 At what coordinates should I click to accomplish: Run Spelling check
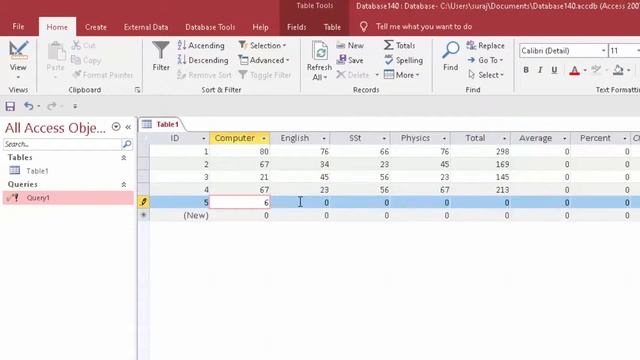tap(403, 60)
